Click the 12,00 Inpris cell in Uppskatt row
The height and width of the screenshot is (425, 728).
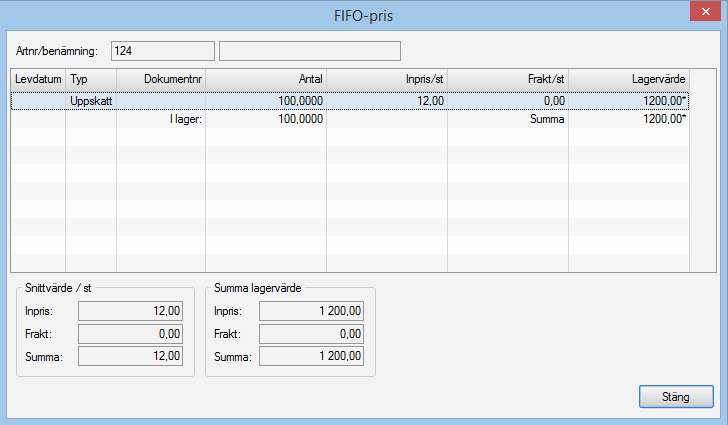click(387, 101)
